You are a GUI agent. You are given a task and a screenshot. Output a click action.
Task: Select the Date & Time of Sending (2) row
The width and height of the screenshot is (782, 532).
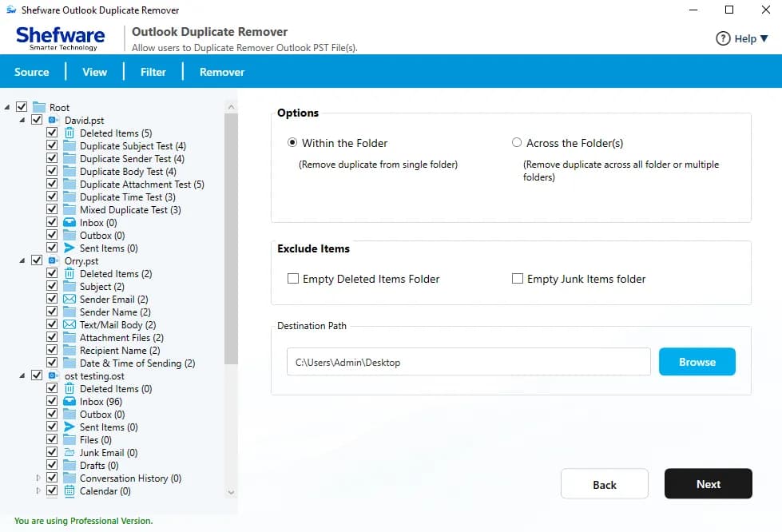137,363
